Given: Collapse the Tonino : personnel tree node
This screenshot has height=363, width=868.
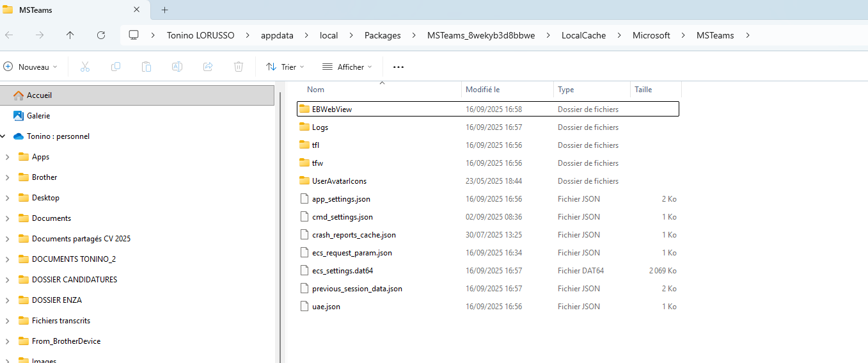Looking at the screenshot, I should (x=3, y=136).
